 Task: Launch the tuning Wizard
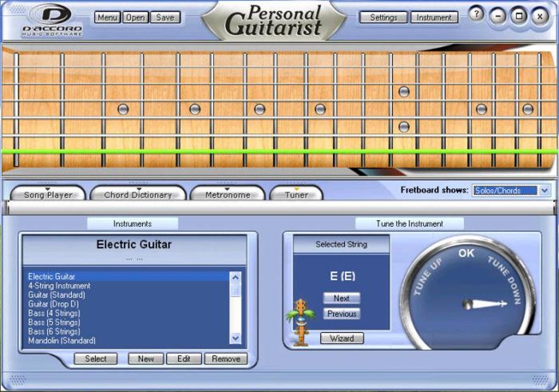pos(342,338)
